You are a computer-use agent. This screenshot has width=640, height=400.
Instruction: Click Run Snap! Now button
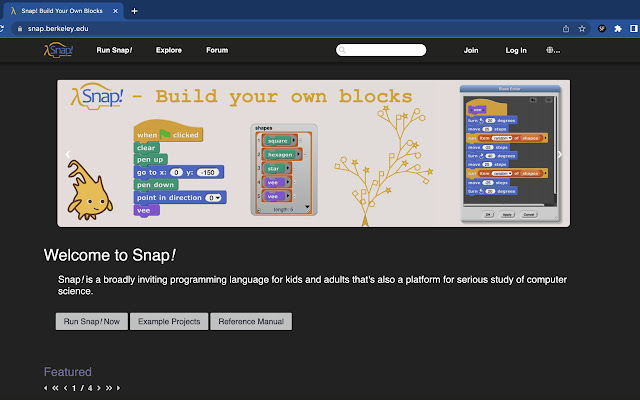tap(91, 321)
